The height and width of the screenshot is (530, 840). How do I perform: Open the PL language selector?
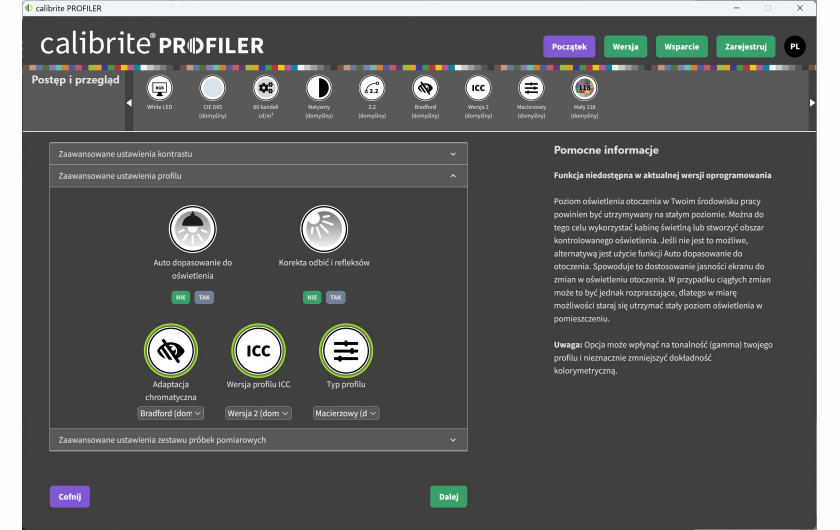(x=795, y=47)
